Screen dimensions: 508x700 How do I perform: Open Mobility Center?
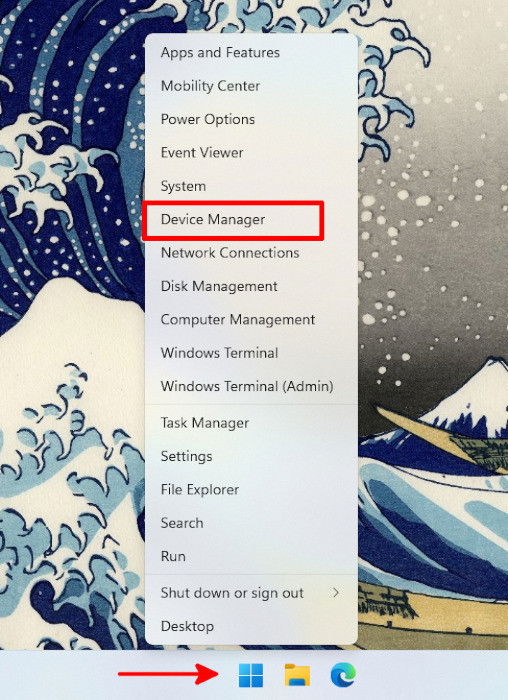tap(251, 86)
